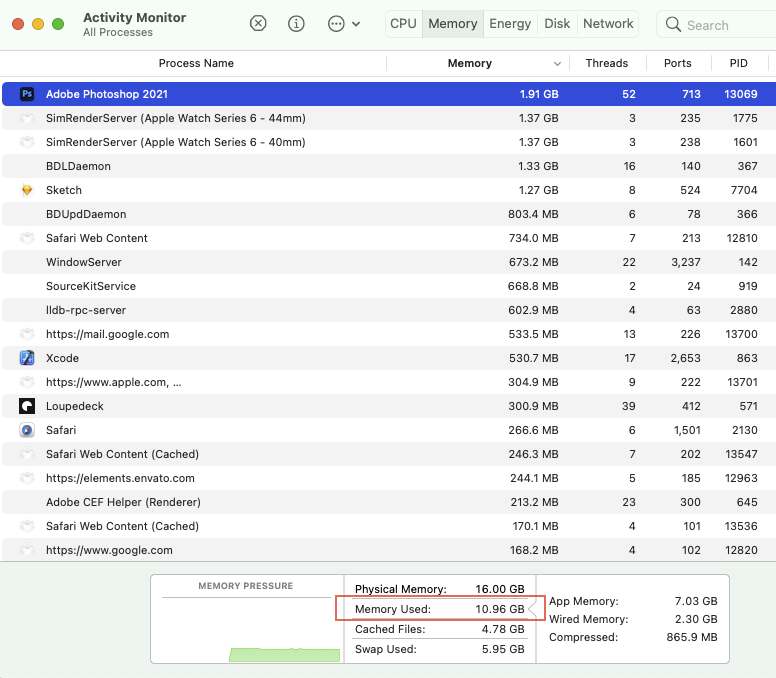Click the 3,237 ports value for WindowServer
776x678 pixels.
click(x=685, y=262)
